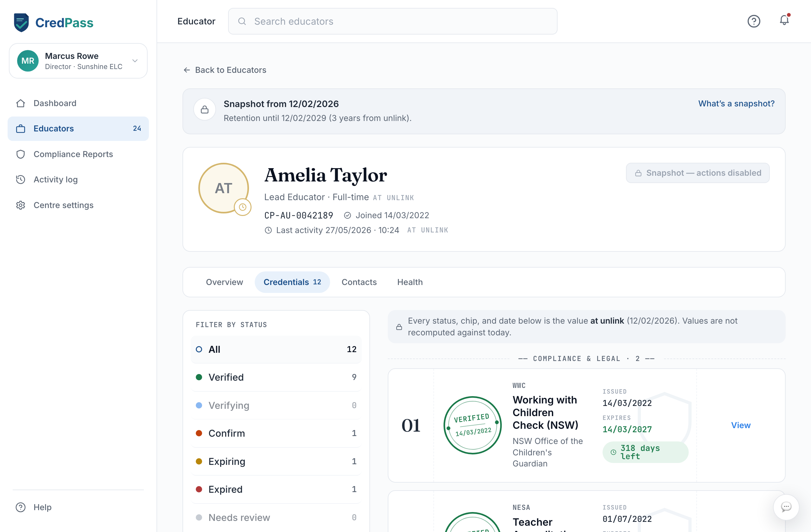Image resolution: width=811 pixels, height=532 pixels.
Task: Click the CredPass shield logo
Action: [x=21, y=22]
